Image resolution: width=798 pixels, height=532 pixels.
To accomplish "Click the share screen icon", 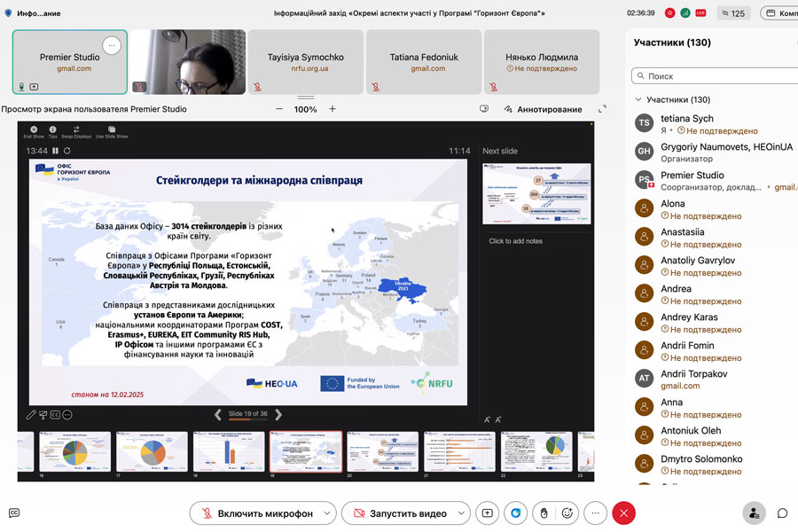I will 487,513.
